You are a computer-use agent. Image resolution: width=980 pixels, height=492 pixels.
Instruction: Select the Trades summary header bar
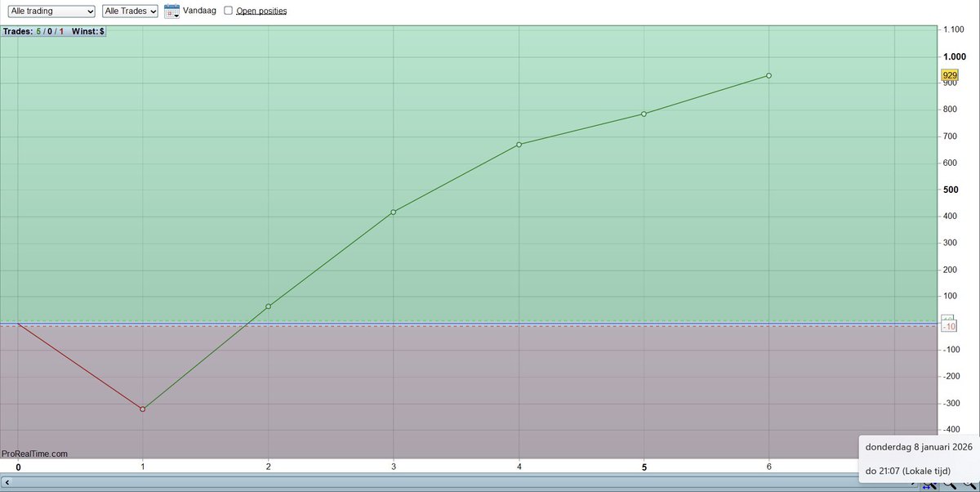(53, 30)
